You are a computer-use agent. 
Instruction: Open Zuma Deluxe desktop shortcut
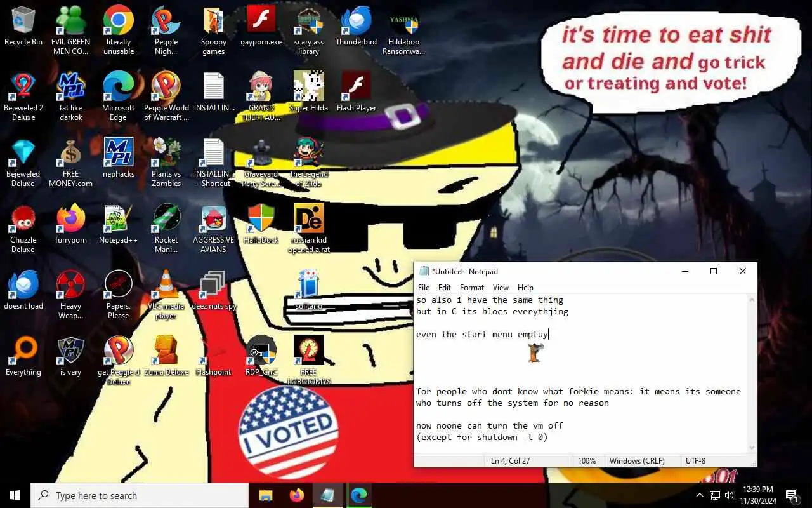click(x=166, y=357)
